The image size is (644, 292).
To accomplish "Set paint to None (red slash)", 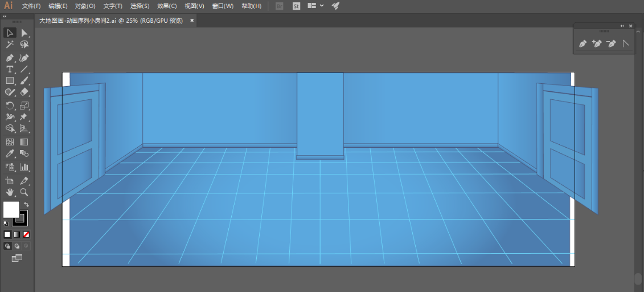I will click(x=26, y=234).
